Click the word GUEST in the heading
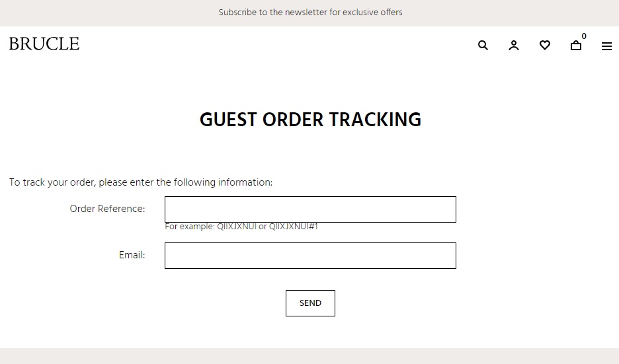The image size is (619, 364). 228,120
